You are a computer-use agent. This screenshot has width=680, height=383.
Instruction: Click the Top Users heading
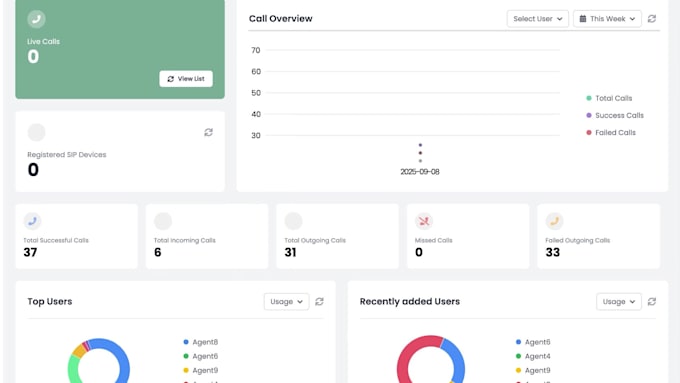coord(50,301)
